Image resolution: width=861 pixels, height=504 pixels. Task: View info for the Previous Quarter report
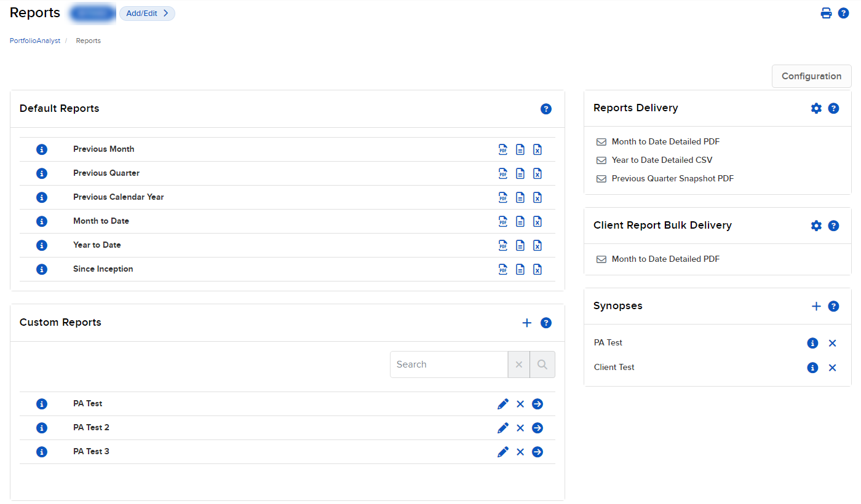[41, 173]
